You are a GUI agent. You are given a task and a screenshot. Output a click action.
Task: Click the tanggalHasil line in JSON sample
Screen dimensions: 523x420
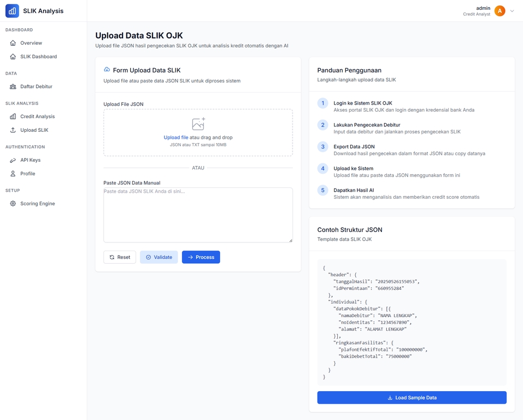click(376, 282)
